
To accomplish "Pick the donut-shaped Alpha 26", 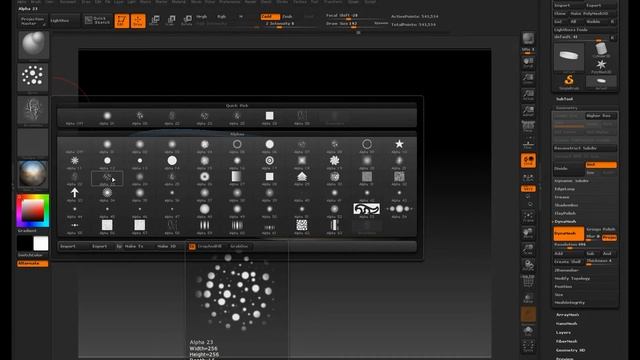I will point(204,177).
